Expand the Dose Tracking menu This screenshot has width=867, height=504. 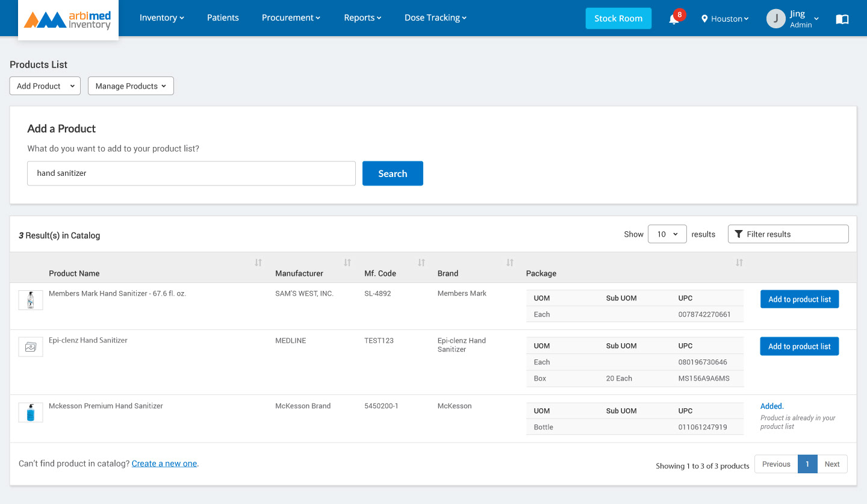point(435,18)
